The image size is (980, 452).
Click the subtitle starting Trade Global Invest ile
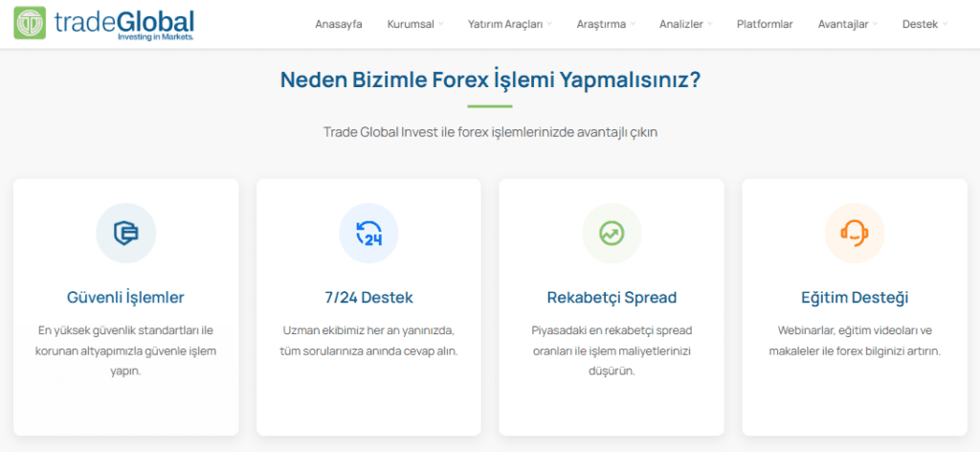pos(490,132)
